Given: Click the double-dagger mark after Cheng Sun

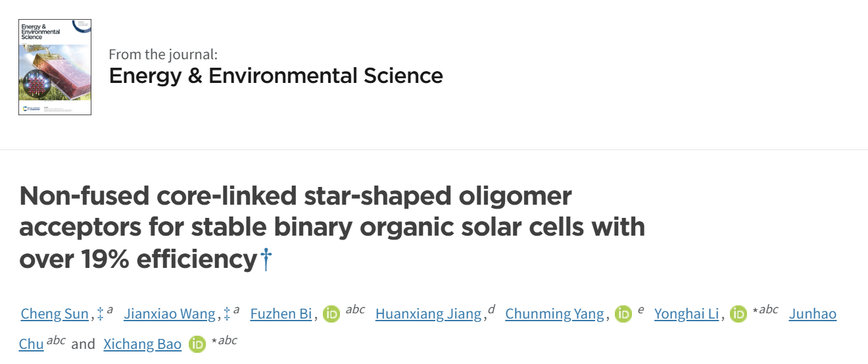Looking at the screenshot, I should point(100,314).
